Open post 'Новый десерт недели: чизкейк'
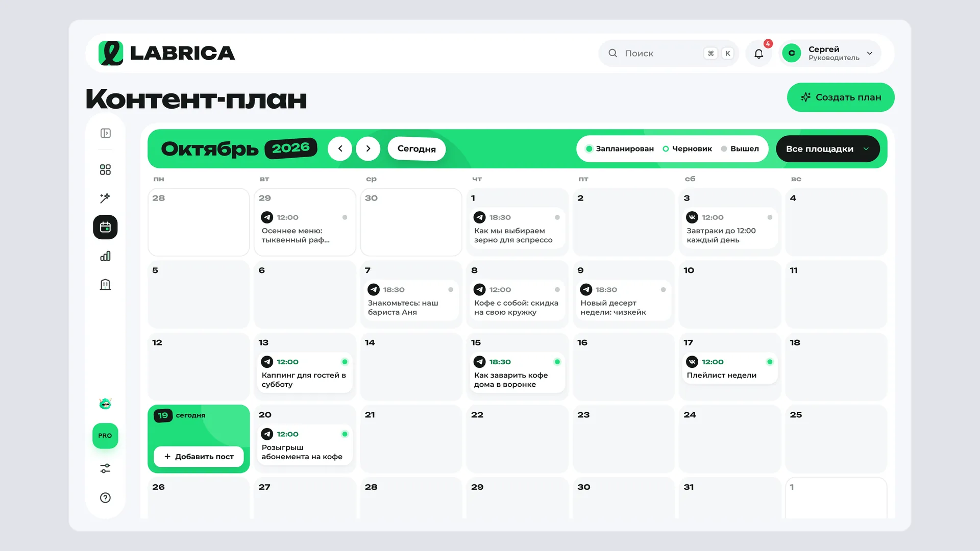Screen dimensions: 980x551 [x=623, y=300]
